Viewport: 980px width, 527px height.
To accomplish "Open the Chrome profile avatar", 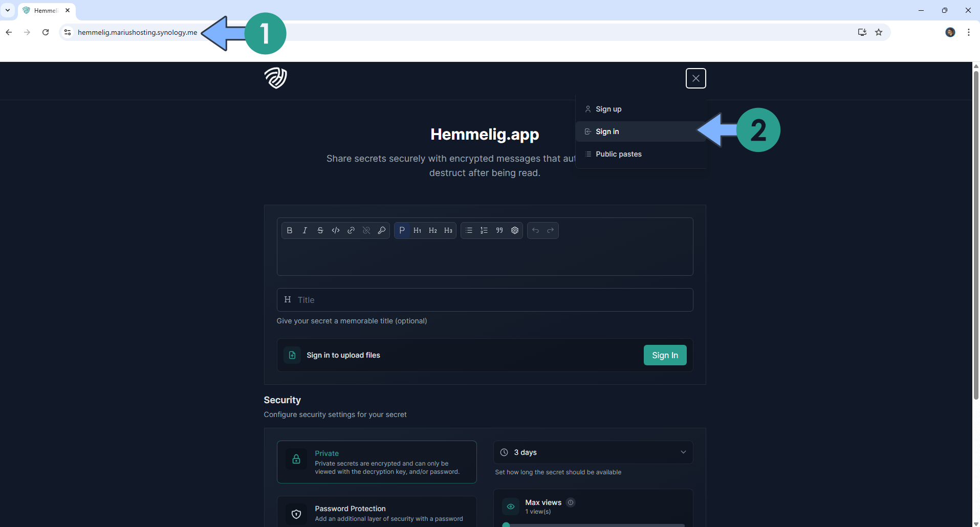I will pos(950,32).
